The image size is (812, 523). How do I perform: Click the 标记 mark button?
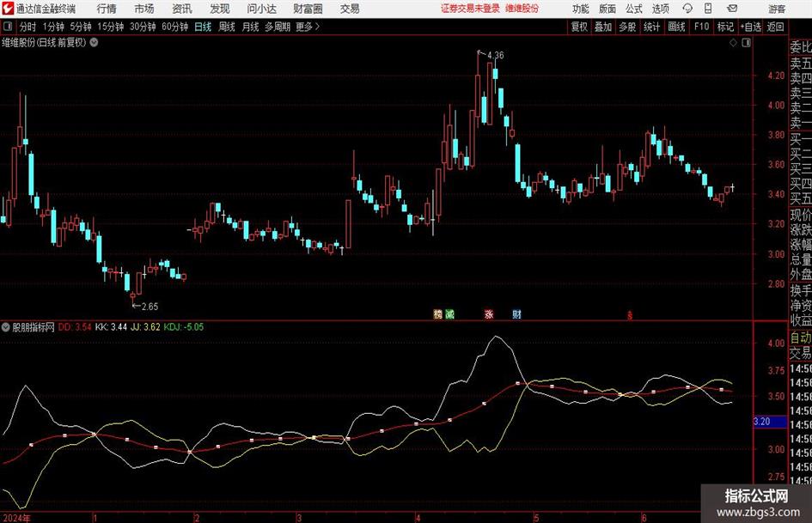click(725, 27)
